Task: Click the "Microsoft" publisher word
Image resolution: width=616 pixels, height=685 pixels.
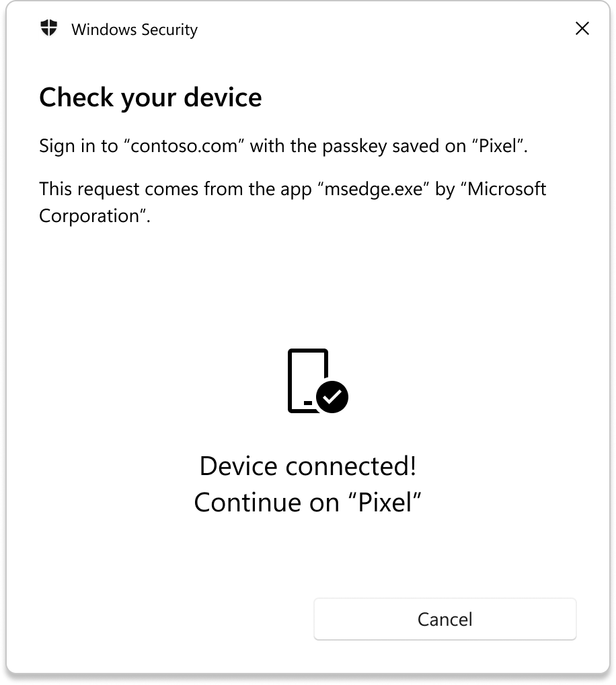Action: click(x=507, y=189)
